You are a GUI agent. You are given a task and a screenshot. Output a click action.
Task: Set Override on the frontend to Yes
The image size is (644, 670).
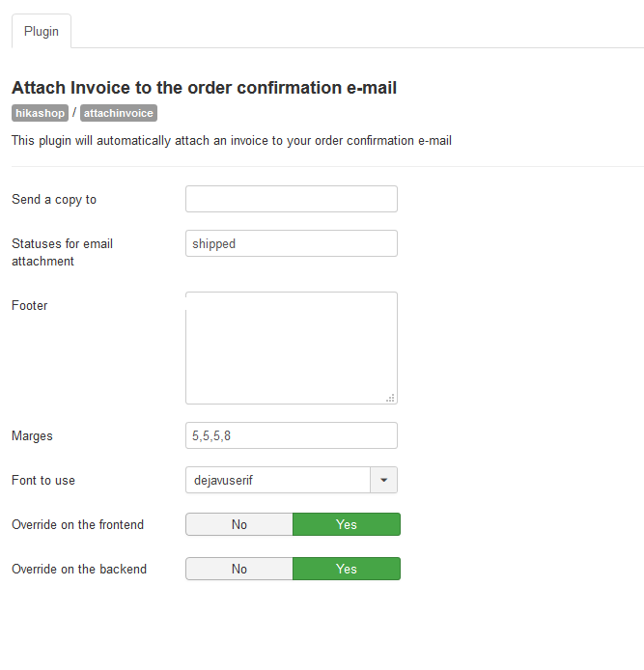click(x=347, y=524)
